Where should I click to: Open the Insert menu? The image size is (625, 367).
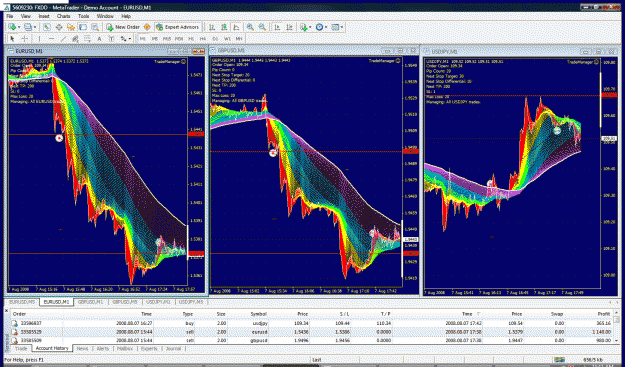pos(44,16)
